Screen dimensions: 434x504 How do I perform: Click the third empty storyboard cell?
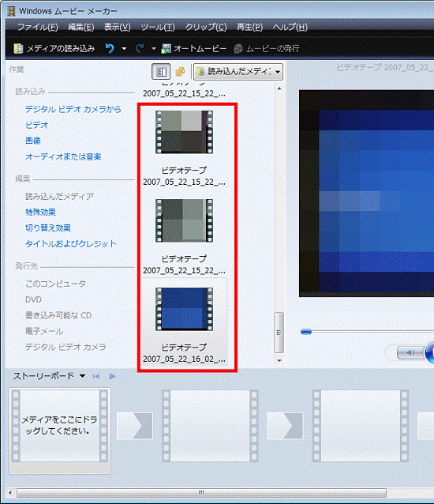(361, 426)
